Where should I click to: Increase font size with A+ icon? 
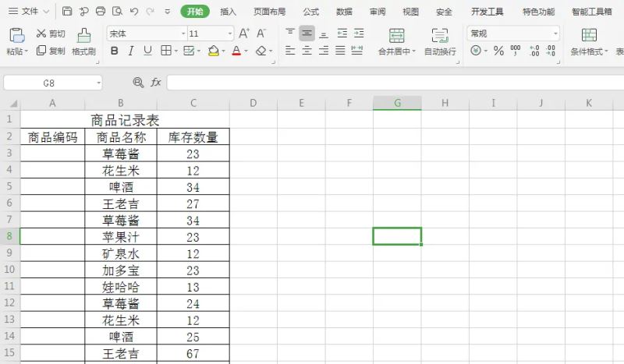point(244,33)
